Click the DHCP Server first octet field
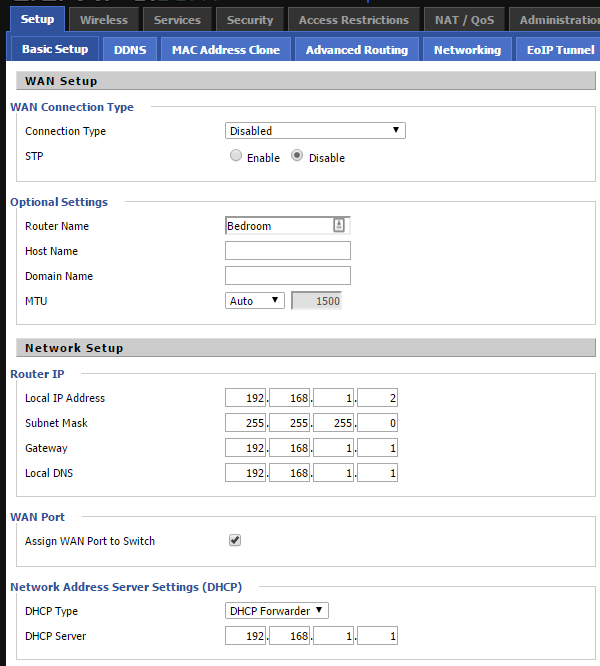Image resolution: width=600 pixels, height=666 pixels. 245,636
